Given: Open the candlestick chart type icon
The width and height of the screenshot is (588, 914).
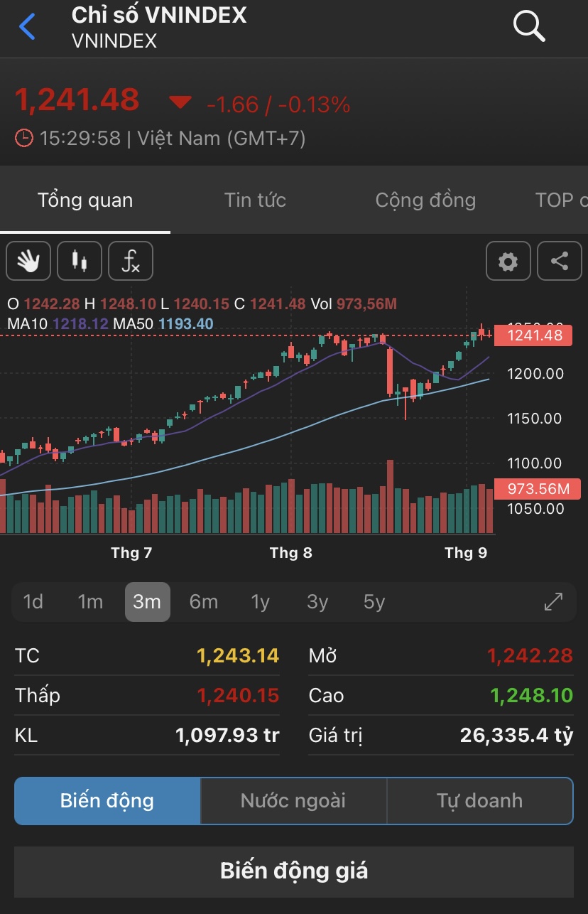Looking at the screenshot, I should pyautogui.click(x=80, y=261).
